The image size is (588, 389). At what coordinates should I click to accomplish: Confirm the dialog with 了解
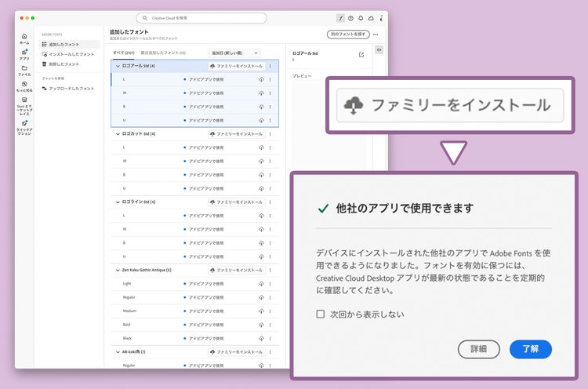[530, 349]
